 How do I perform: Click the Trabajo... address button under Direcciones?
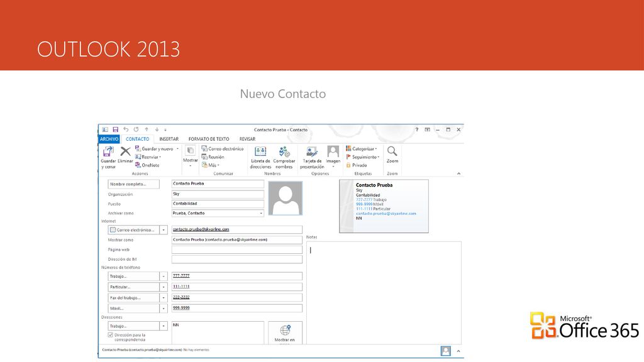133,326
